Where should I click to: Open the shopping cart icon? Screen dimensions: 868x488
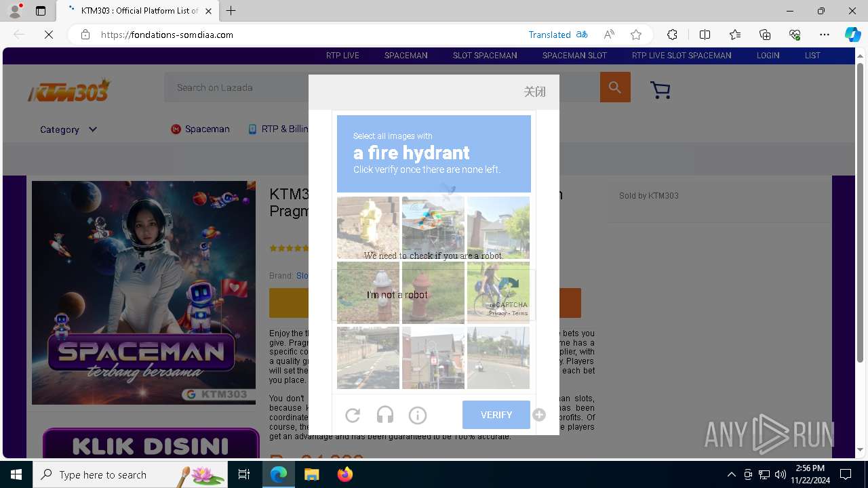(660, 89)
